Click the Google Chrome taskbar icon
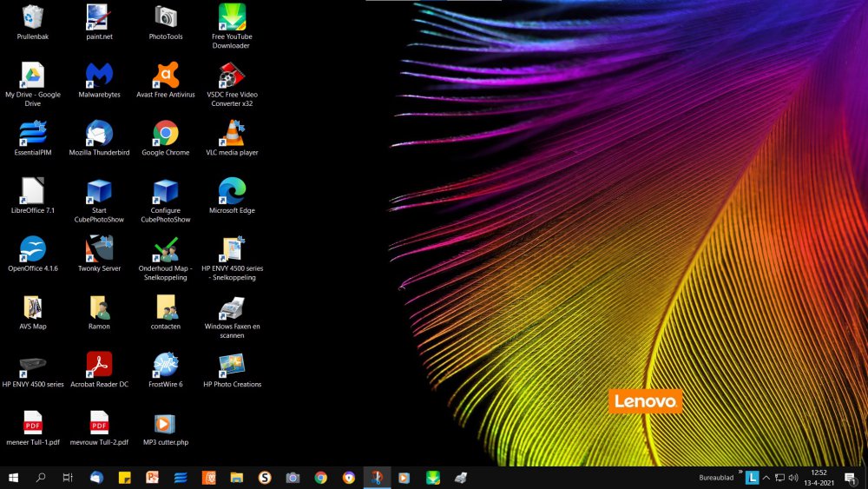This screenshot has width=868, height=489. 320,478
